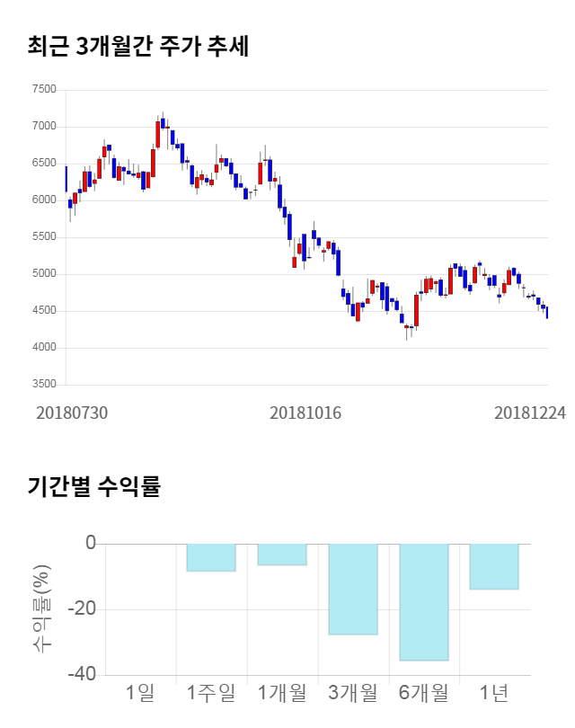Click the '수익률(%)' vertical axis title

click(41, 608)
